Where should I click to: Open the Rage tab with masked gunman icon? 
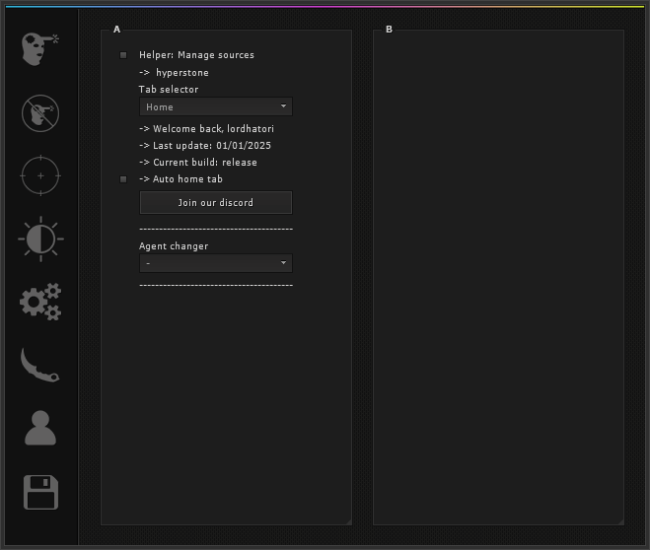click(x=40, y=49)
